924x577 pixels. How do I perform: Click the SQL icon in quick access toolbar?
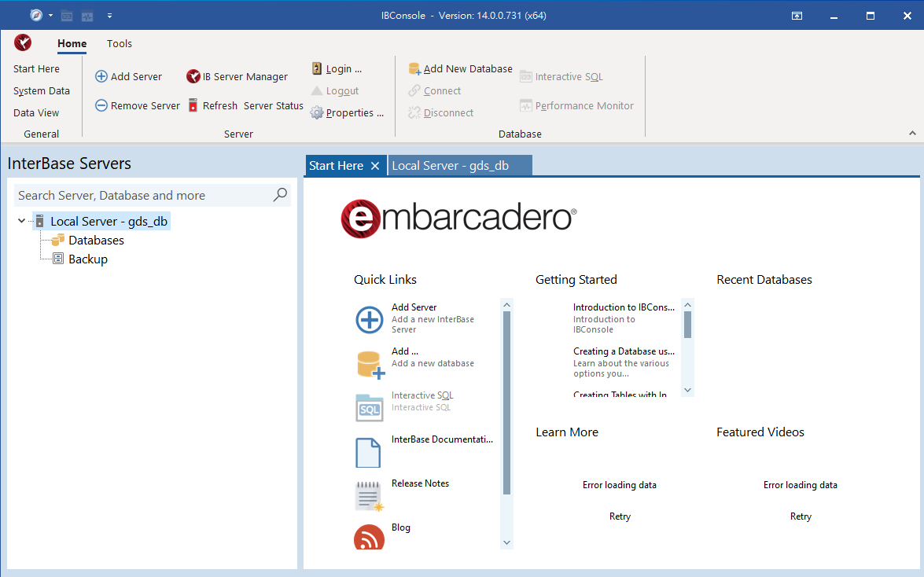(x=67, y=16)
